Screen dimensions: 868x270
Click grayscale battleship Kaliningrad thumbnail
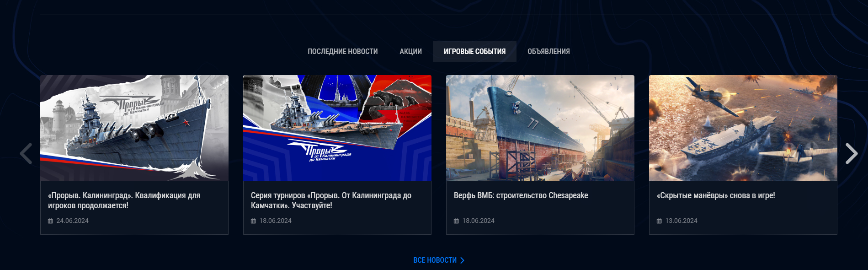134,128
